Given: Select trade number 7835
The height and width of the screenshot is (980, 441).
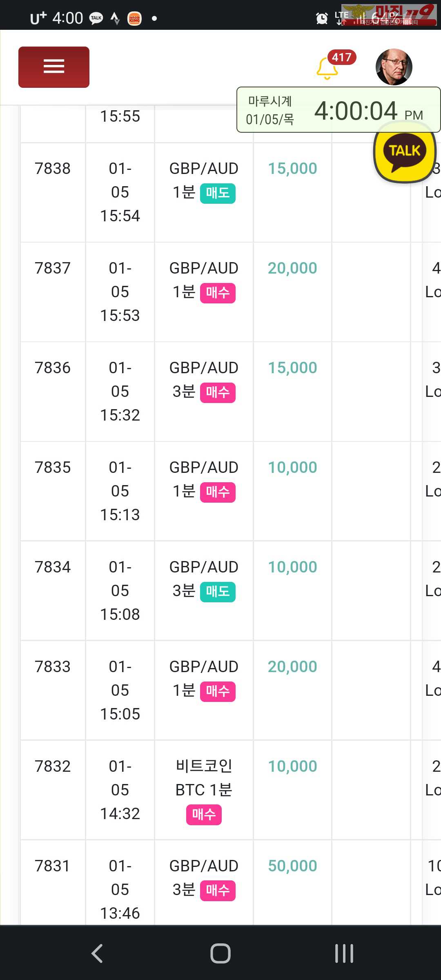Looking at the screenshot, I should [x=53, y=467].
